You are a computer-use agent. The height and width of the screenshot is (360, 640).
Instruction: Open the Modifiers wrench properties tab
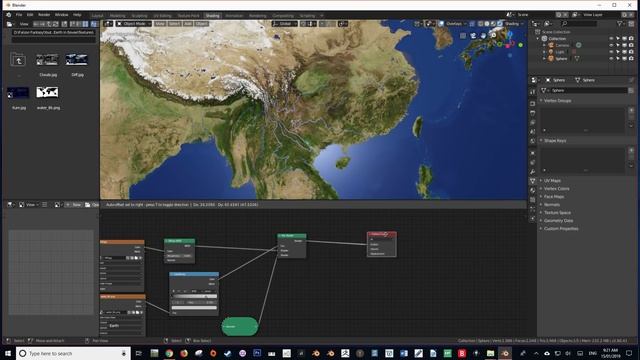tap(532, 171)
